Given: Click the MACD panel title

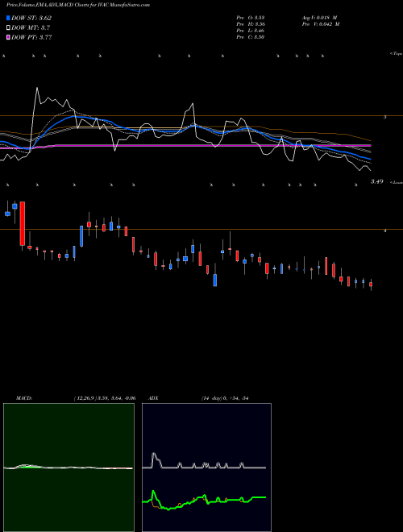Looking at the screenshot, I should tap(24, 398).
